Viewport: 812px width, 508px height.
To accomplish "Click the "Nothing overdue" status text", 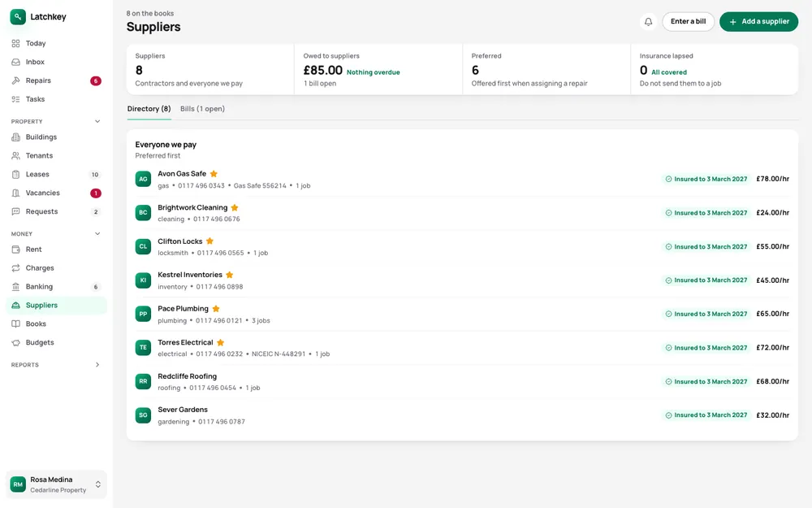I will coord(374,72).
